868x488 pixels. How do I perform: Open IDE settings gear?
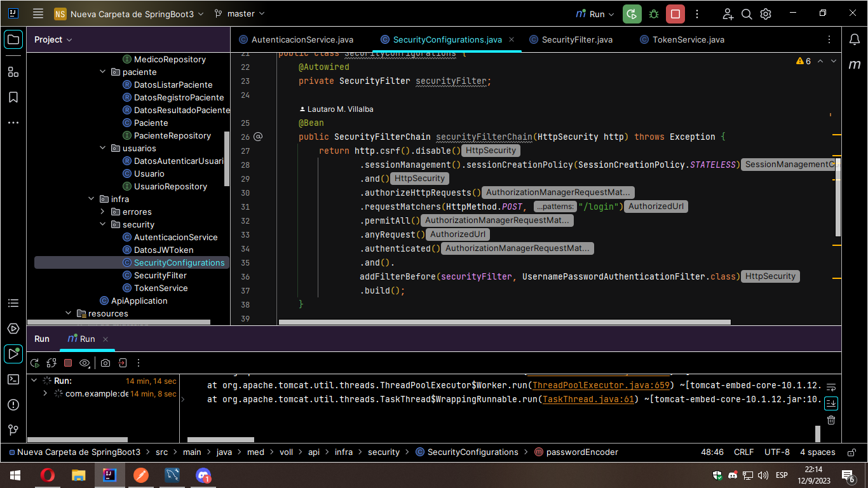[766, 13]
